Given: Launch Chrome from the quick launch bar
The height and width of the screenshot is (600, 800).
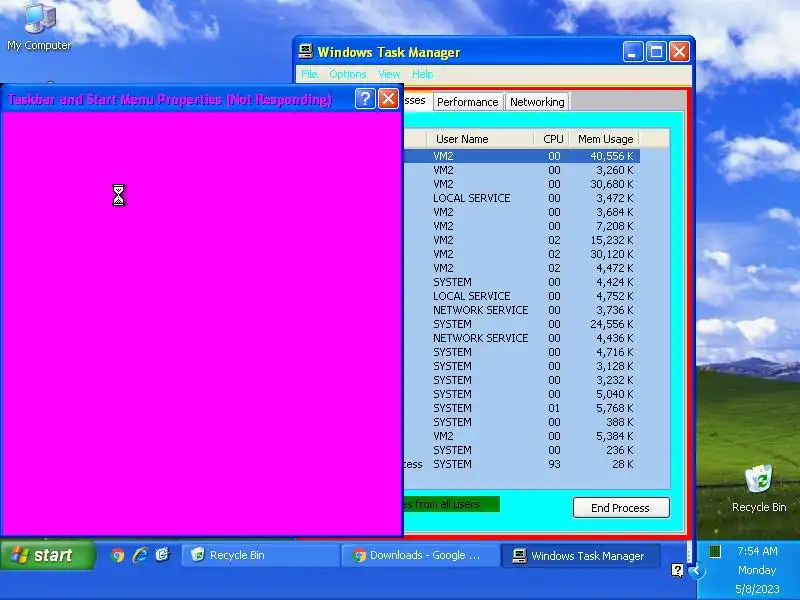Looking at the screenshot, I should point(118,555).
